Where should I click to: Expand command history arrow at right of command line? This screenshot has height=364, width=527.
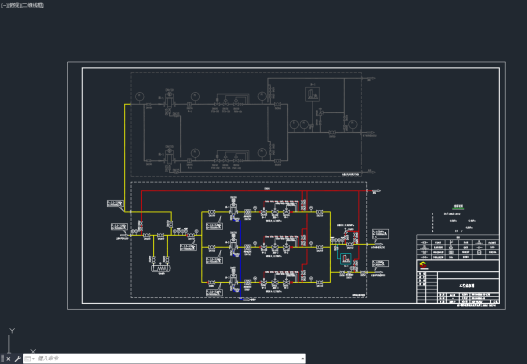[x=302, y=359]
